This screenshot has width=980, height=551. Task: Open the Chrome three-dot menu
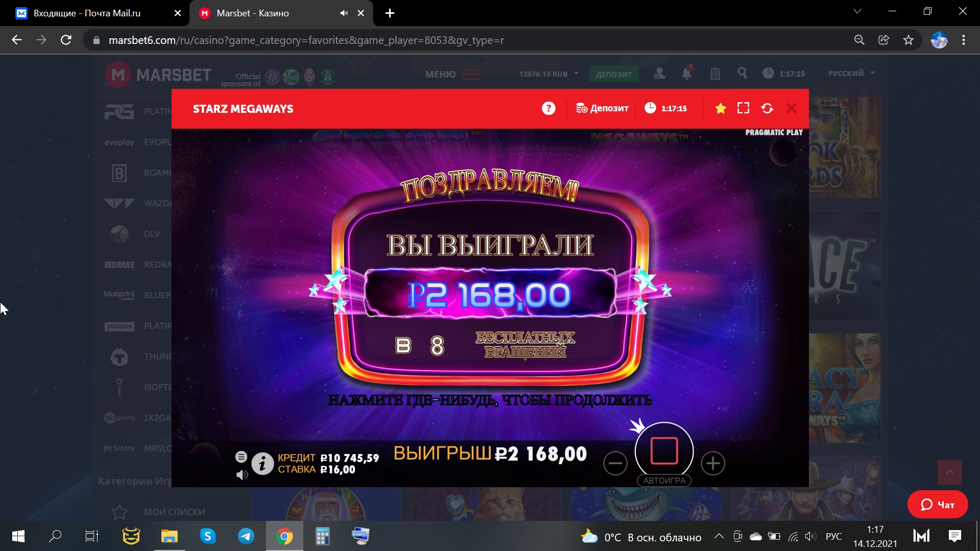click(x=964, y=40)
